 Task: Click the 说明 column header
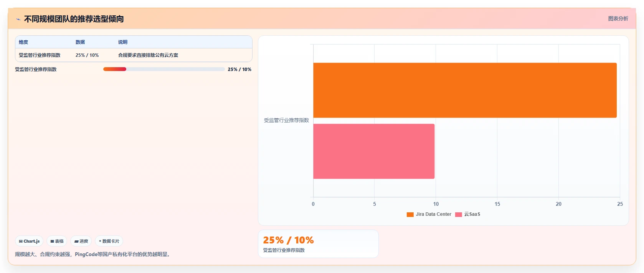click(x=123, y=42)
